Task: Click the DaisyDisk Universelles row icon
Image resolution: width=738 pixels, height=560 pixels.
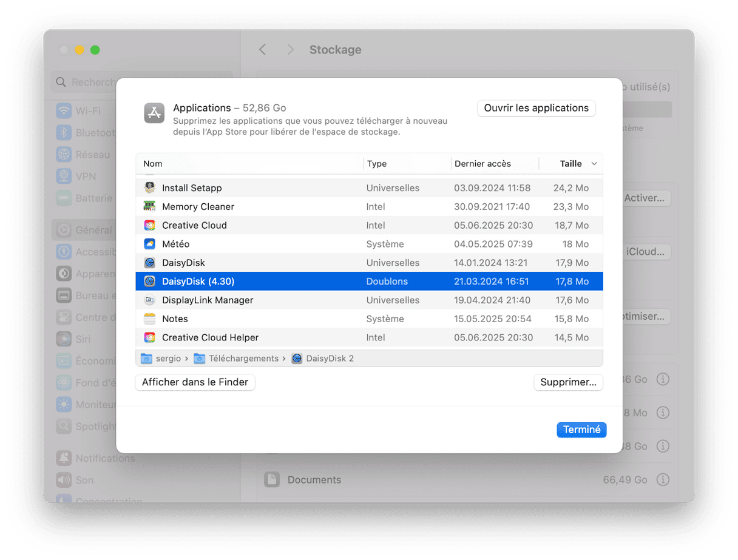Action: (x=149, y=263)
